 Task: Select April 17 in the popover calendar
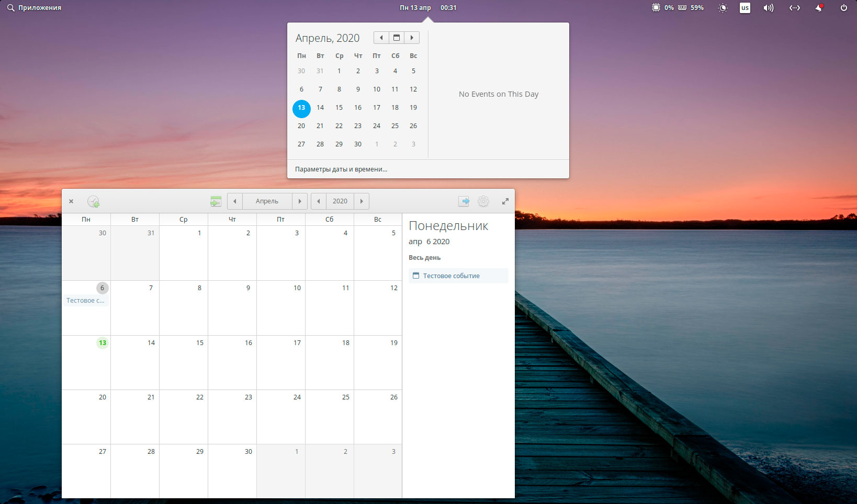tap(377, 108)
